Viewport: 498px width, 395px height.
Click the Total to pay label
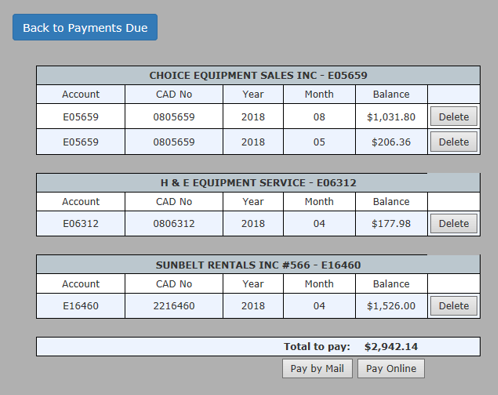pos(317,347)
